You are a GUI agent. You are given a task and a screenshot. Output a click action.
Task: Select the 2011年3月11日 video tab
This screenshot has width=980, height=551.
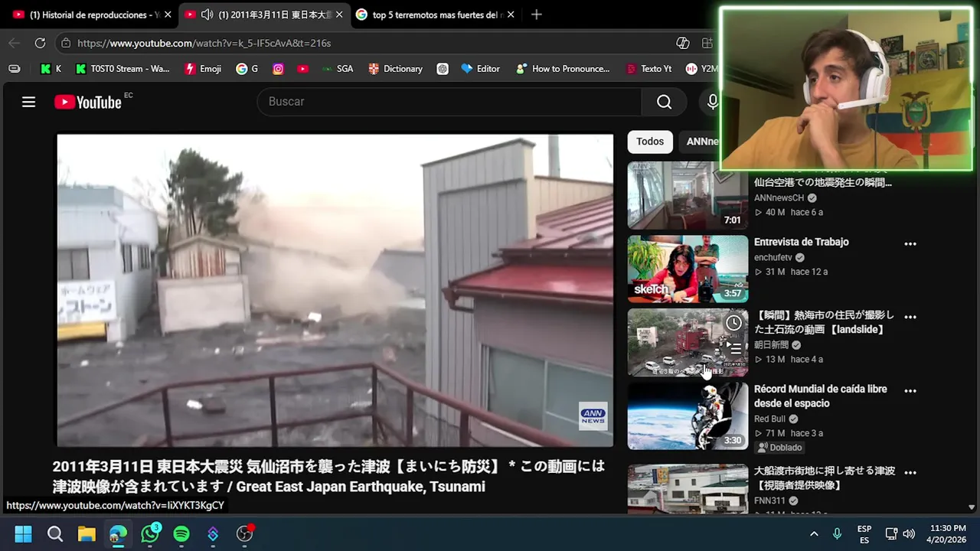pos(263,15)
